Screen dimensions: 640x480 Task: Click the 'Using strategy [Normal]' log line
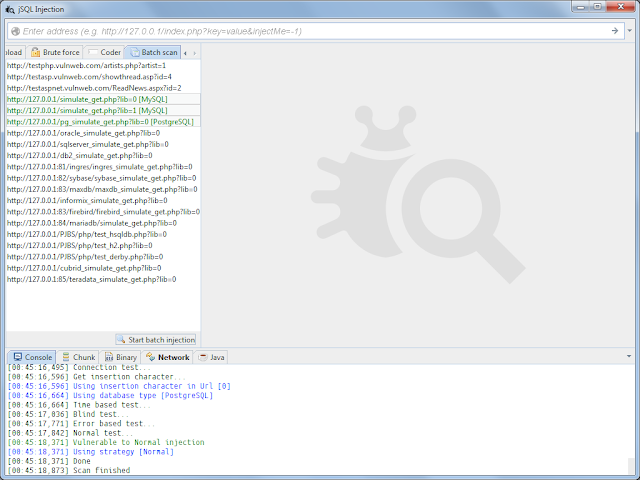click(91, 452)
